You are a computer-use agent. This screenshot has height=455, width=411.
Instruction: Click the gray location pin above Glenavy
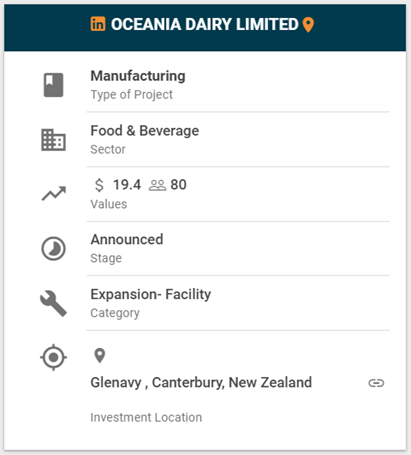[x=100, y=356]
